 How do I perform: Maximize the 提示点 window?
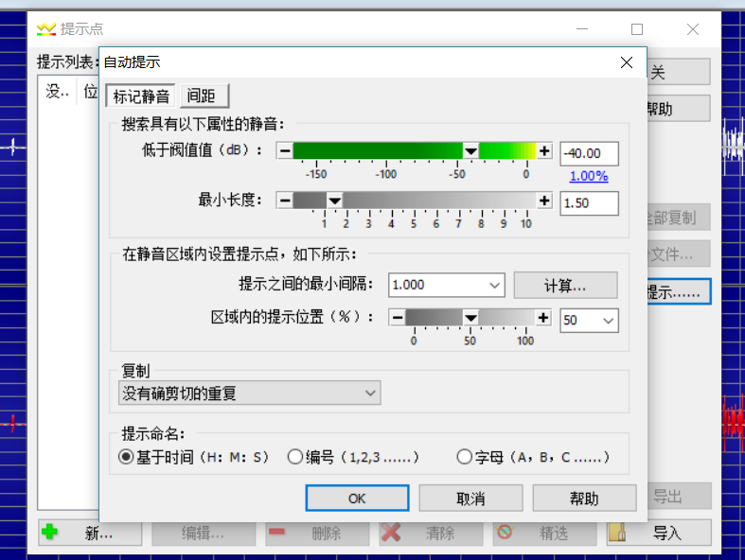[637, 29]
